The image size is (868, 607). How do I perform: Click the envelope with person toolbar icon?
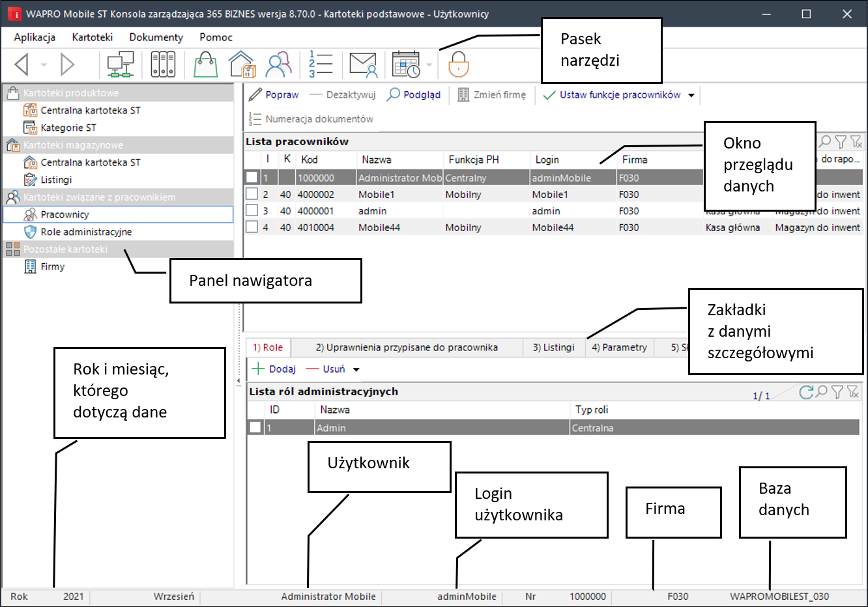(x=363, y=64)
